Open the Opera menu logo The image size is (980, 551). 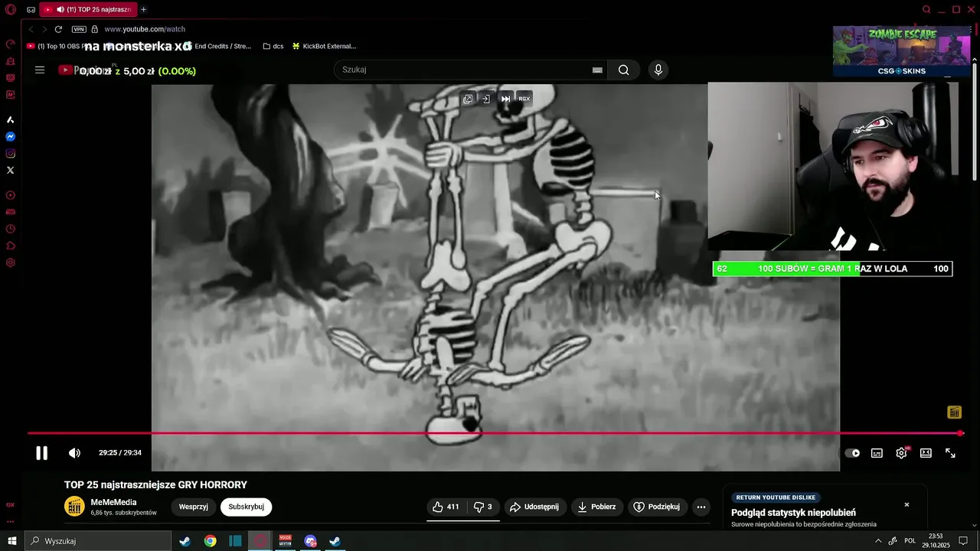coord(11,10)
